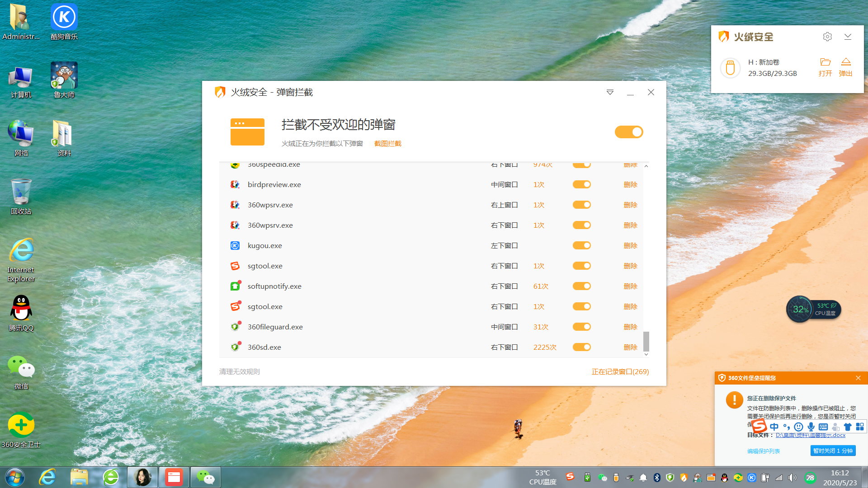The height and width of the screenshot is (488, 868).
Task: Open the Kugou Music desktop icon
Action: tap(64, 22)
